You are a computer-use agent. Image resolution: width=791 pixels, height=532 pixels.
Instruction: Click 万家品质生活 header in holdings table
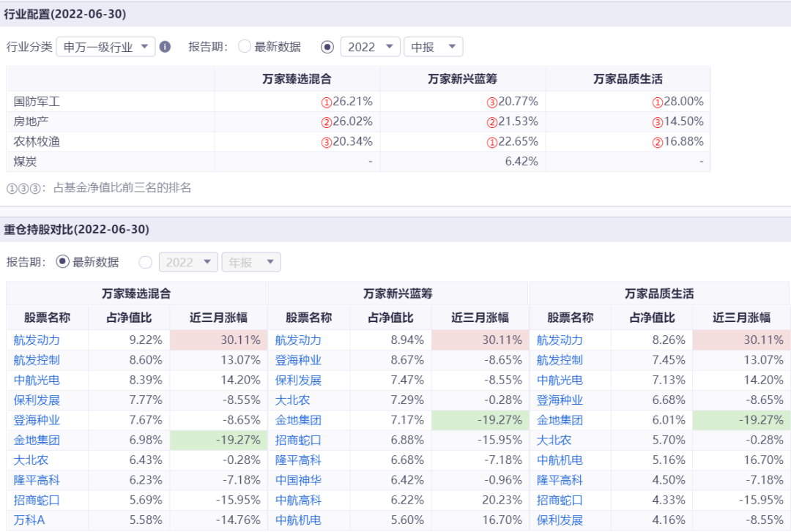tap(659, 293)
